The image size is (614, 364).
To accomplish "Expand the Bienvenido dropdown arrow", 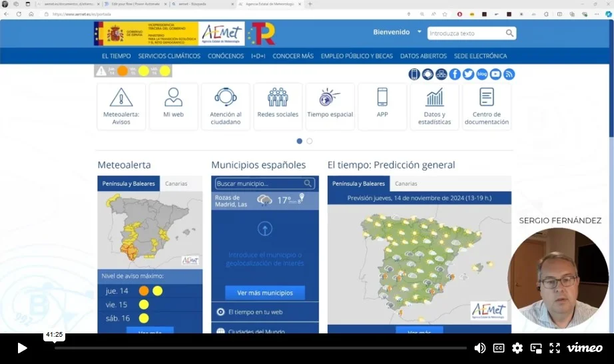I will coord(419,32).
